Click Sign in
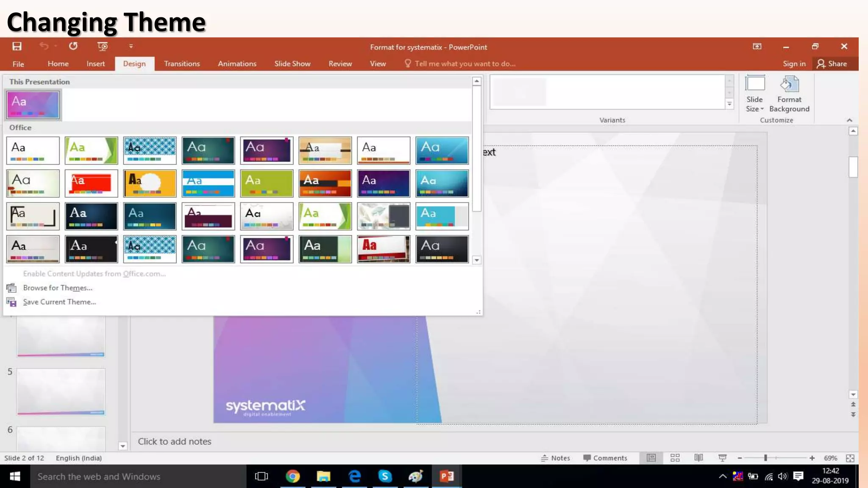The image size is (868, 488). pyautogui.click(x=794, y=64)
